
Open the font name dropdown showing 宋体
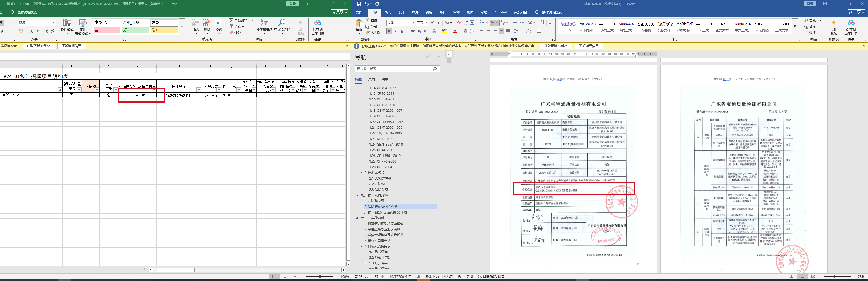(x=413, y=23)
